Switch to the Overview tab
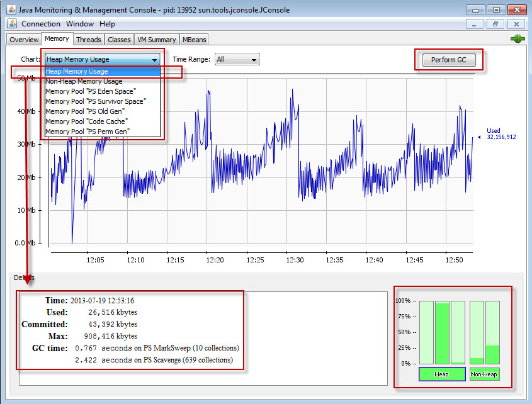Viewport: 532px width, 404px height. click(x=24, y=40)
